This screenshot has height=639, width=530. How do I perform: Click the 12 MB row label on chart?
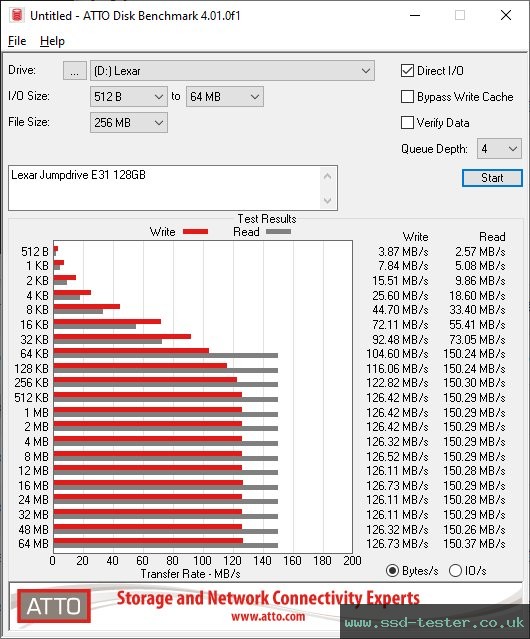click(x=33, y=471)
